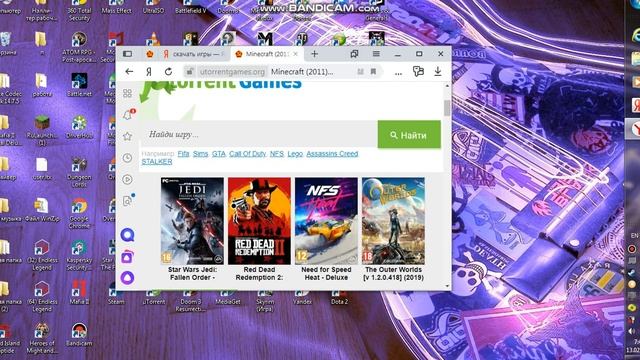Open the purple Q chat icon in sidebar

click(127, 235)
